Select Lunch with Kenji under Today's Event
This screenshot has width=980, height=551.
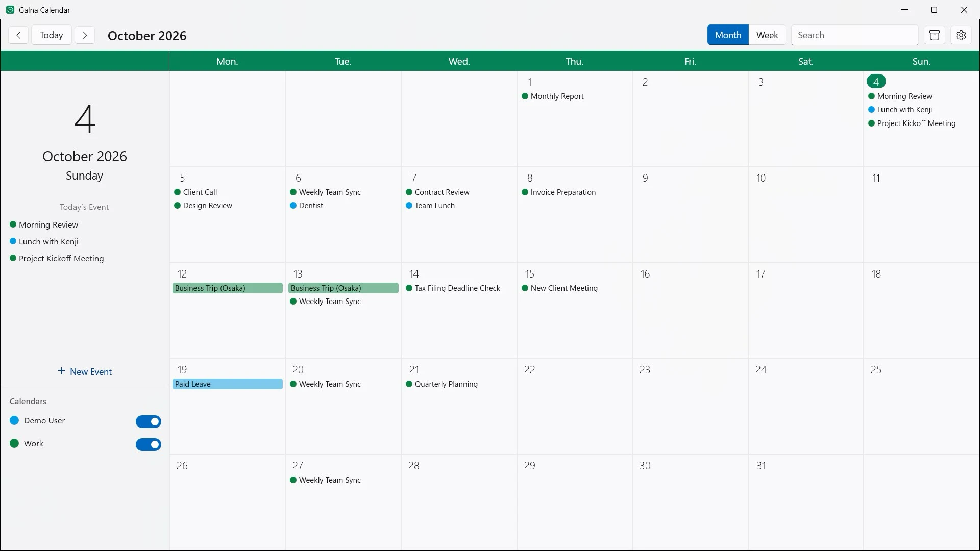[44, 241]
